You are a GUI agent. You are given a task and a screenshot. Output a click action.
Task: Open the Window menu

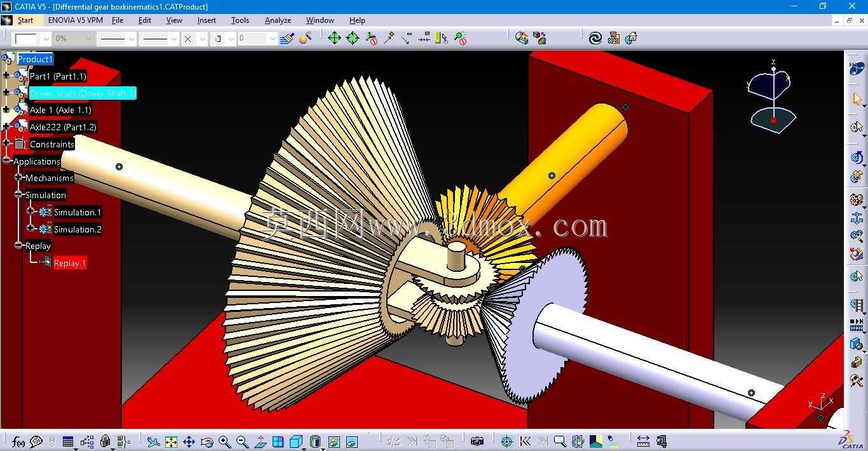[x=320, y=20]
